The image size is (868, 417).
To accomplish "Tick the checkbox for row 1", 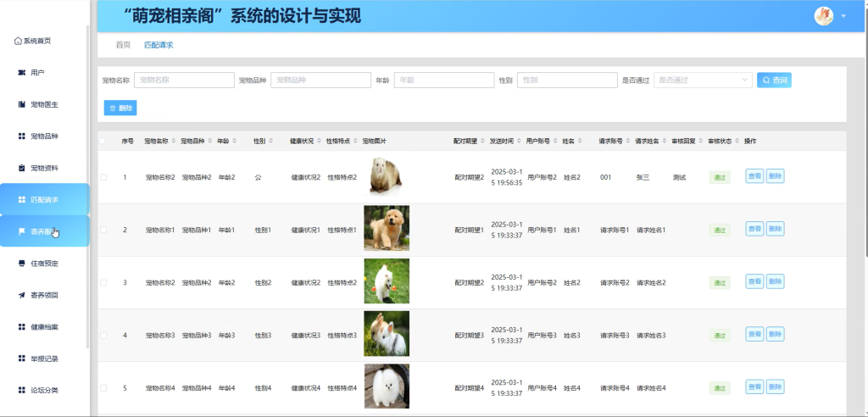I will (x=103, y=177).
